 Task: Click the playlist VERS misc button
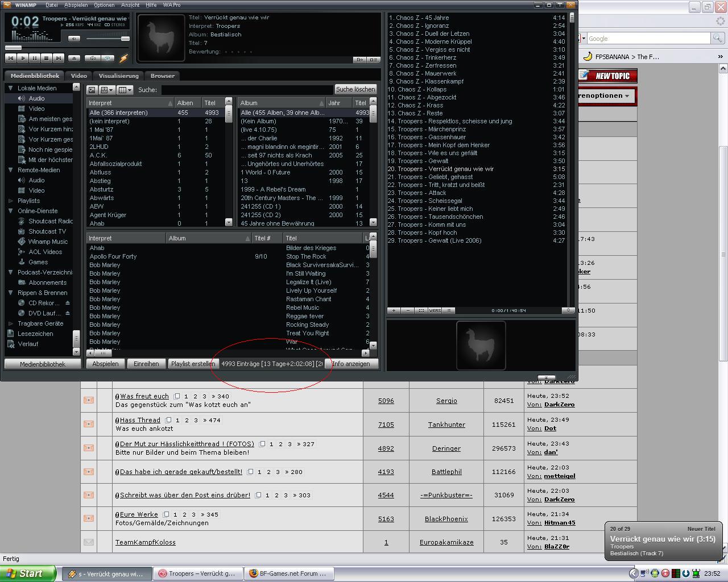(435, 310)
